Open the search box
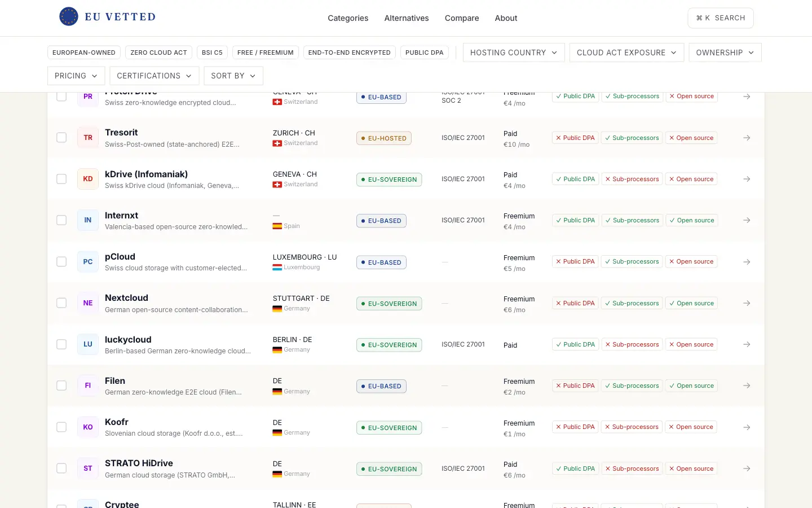The width and height of the screenshot is (812, 508). coord(721,18)
